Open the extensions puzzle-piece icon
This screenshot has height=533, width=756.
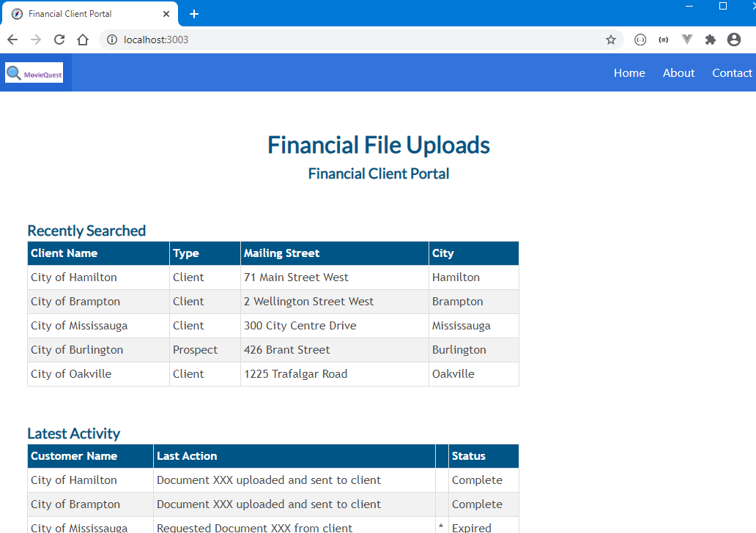click(x=710, y=40)
